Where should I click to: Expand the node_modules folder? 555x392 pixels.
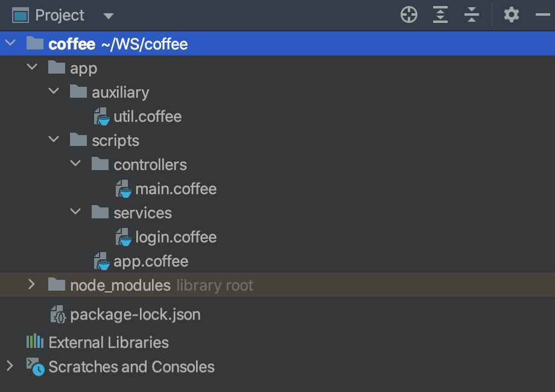pyautogui.click(x=31, y=285)
